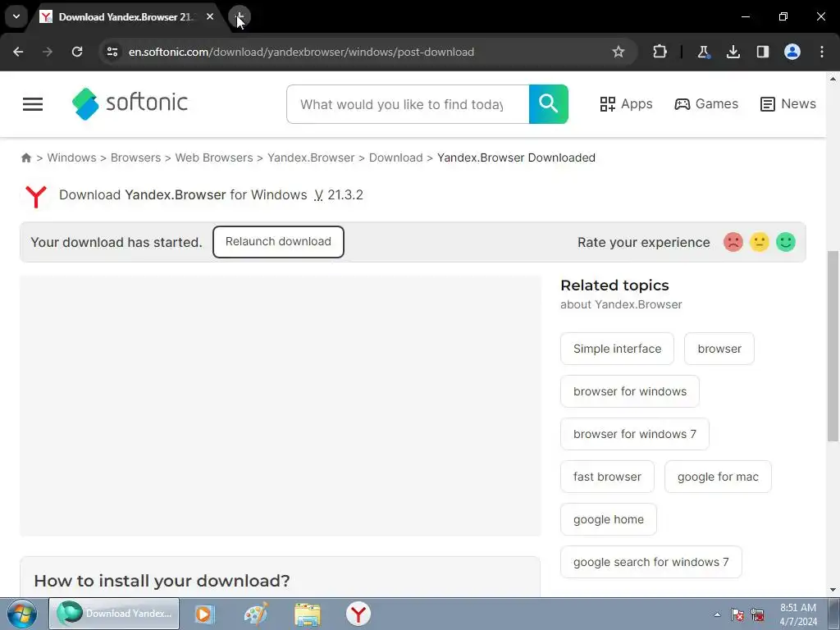840x630 pixels.
Task: Toggle the browser side panel
Action: pyautogui.click(x=763, y=52)
